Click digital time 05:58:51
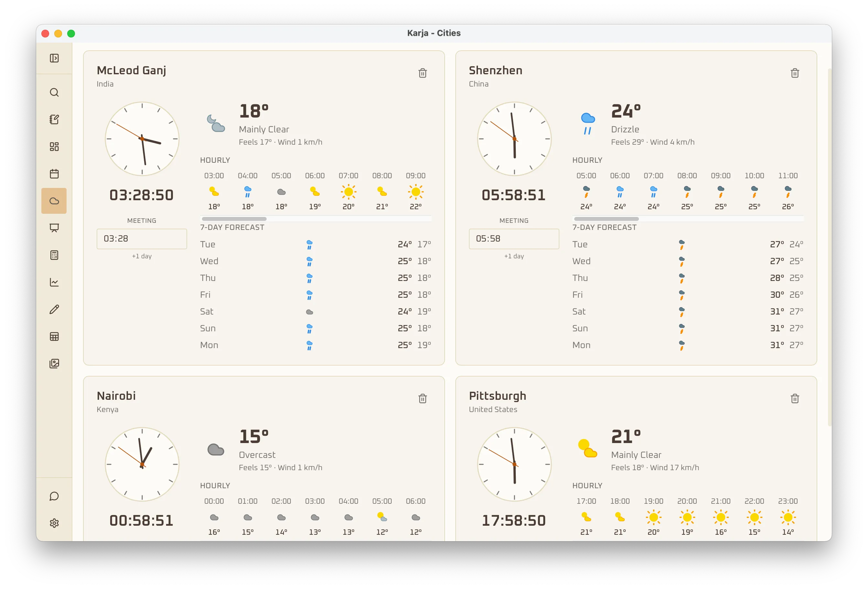Screen dimensions: 868x589 (513, 195)
